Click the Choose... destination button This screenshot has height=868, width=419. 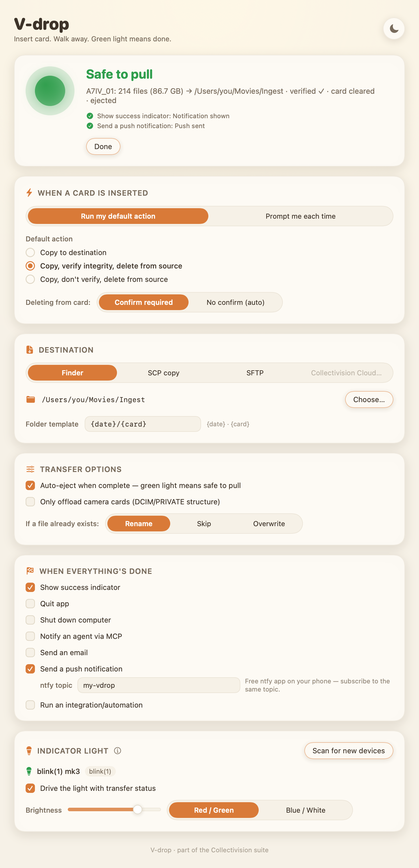pyautogui.click(x=369, y=399)
